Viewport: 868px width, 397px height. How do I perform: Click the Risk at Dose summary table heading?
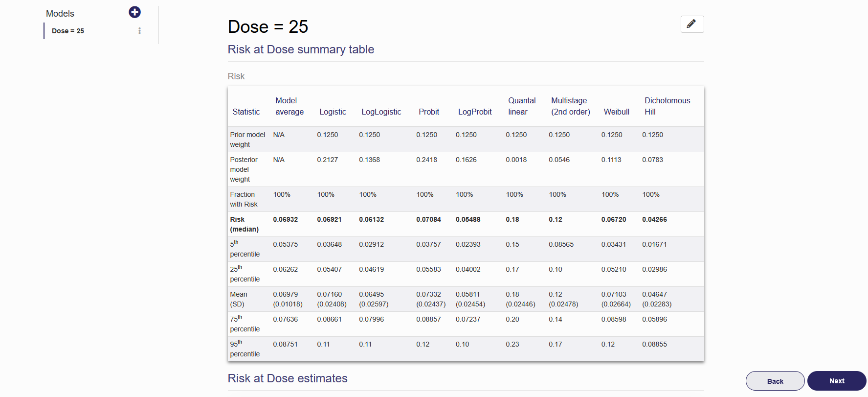pyautogui.click(x=301, y=49)
